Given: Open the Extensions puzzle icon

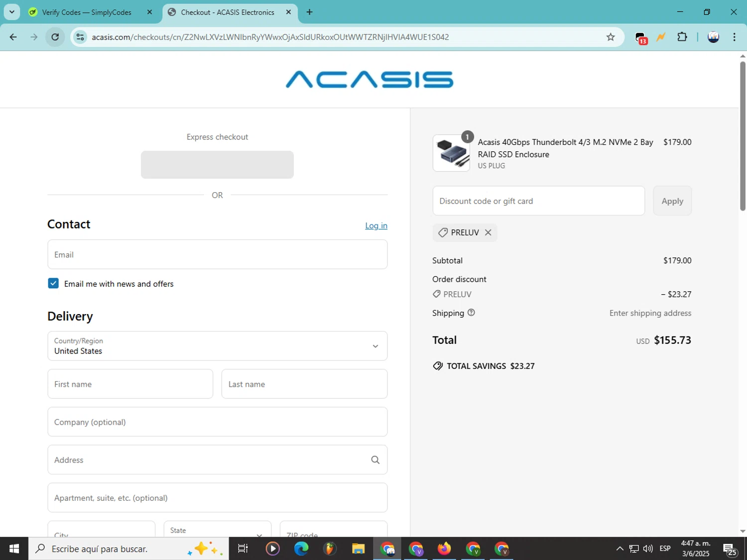Looking at the screenshot, I should (682, 37).
